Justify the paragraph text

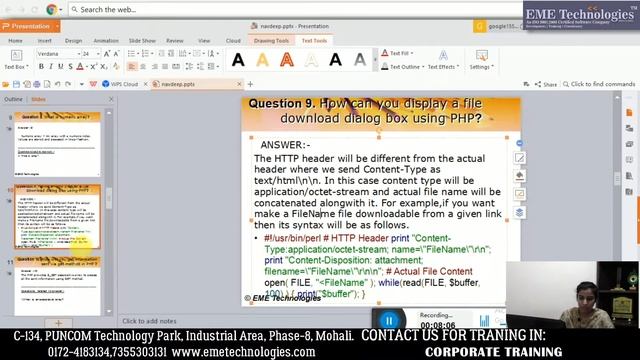(x=165, y=67)
